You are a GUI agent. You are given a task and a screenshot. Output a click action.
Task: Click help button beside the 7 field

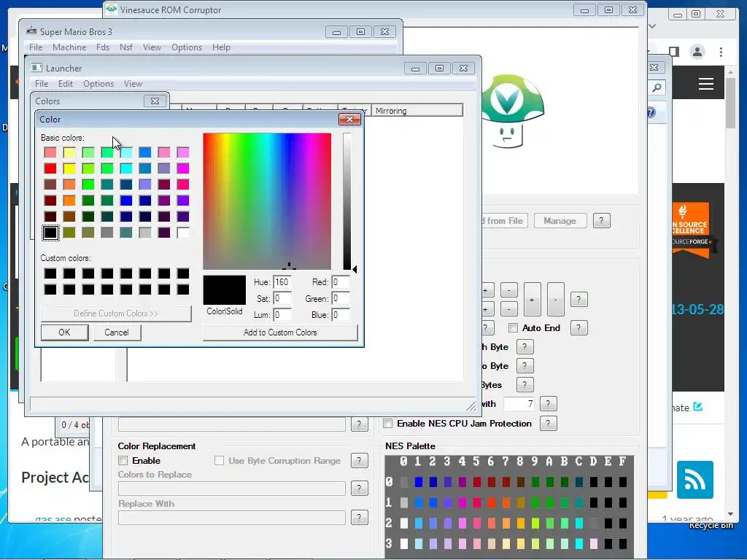point(548,404)
